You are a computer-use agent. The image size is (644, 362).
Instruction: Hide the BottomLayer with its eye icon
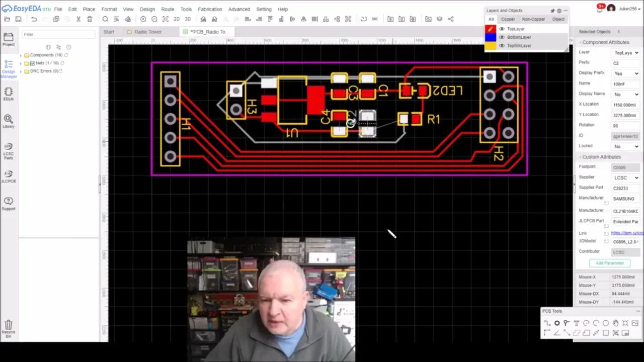tap(502, 37)
